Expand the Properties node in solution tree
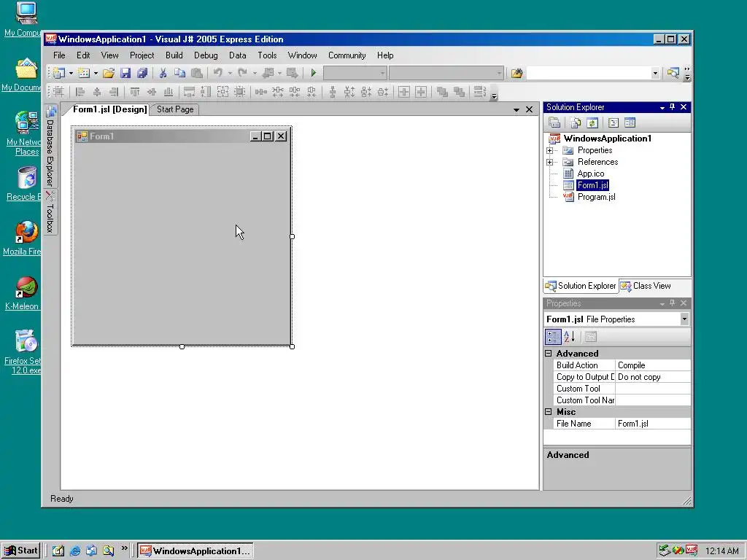The image size is (747, 560). (550, 150)
